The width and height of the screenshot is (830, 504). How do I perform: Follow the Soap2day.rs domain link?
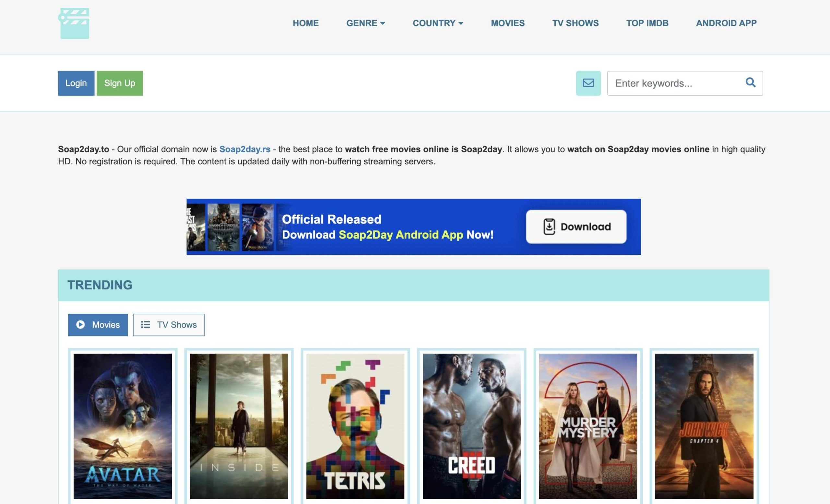click(x=244, y=149)
